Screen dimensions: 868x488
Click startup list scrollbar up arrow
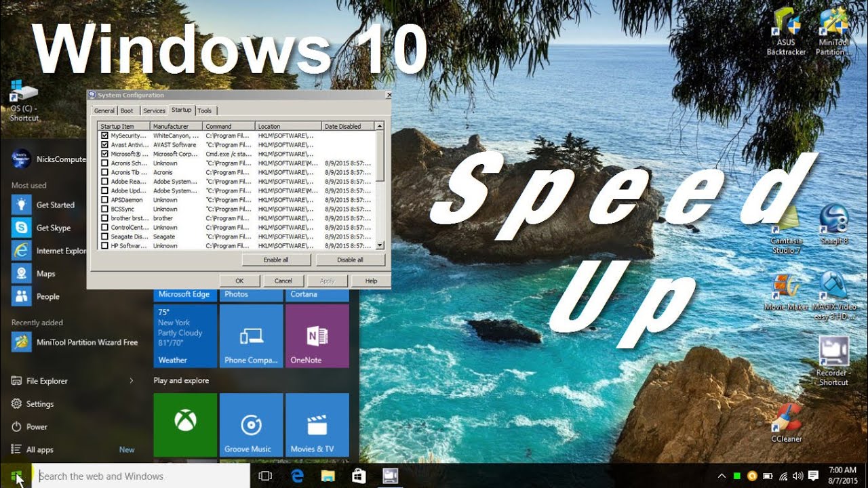pyautogui.click(x=380, y=126)
